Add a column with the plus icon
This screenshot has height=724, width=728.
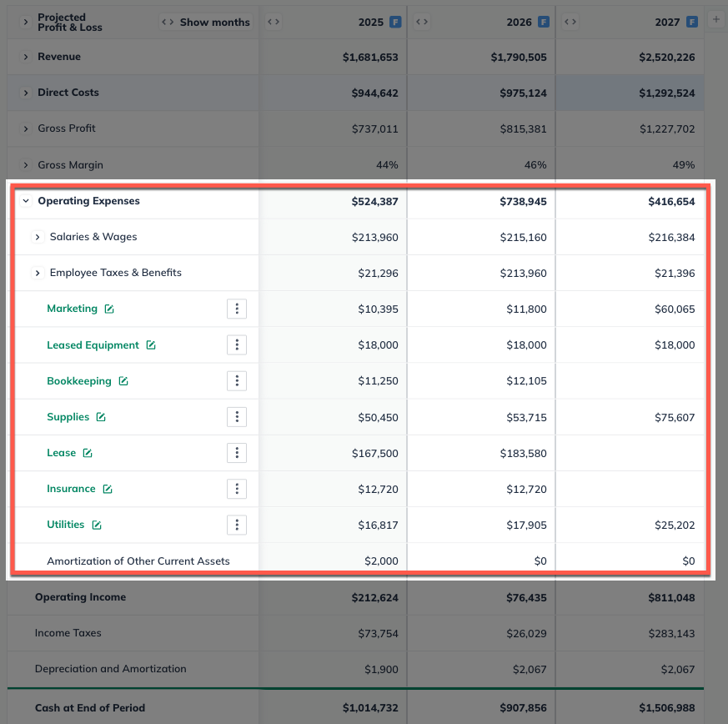pos(716,19)
